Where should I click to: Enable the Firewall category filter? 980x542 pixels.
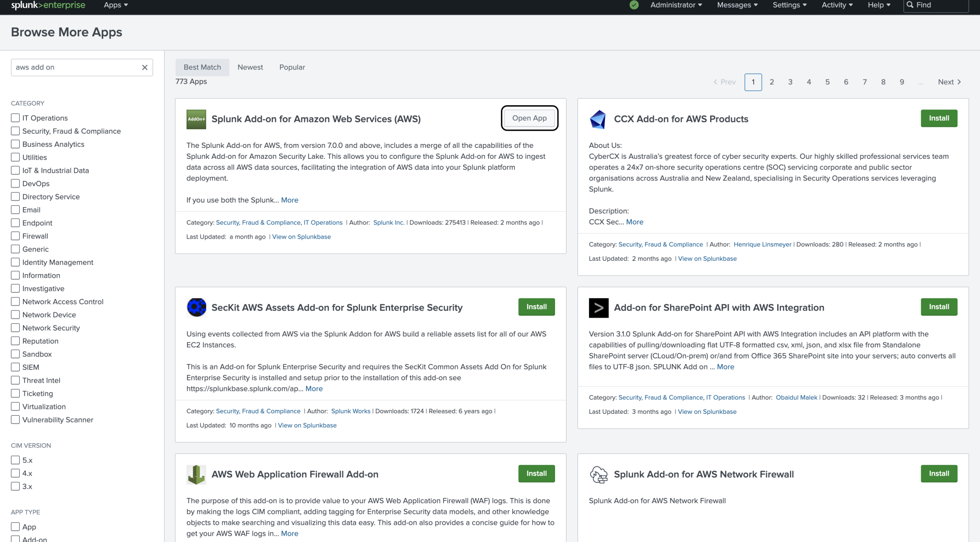tap(15, 236)
